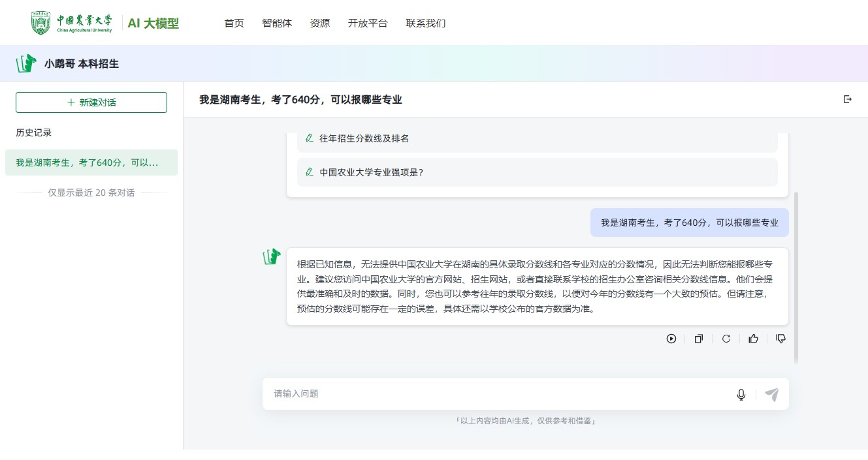Click the bot avatar beside the answer

[x=272, y=256]
